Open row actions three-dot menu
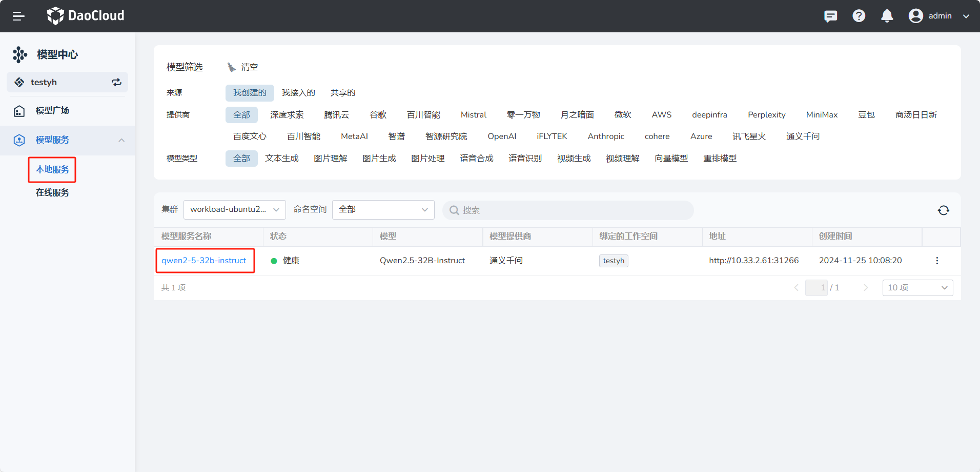The image size is (980, 472). [937, 261]
